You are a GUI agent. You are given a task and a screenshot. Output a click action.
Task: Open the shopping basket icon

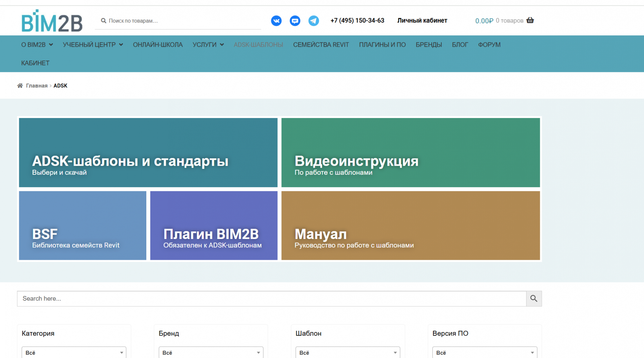point(530,20)
